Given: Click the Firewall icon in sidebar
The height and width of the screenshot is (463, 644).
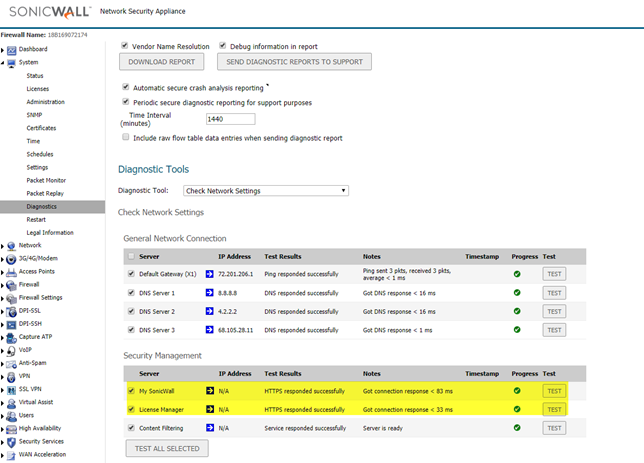Looking at the screenshot, I should (x=11, y=284).
